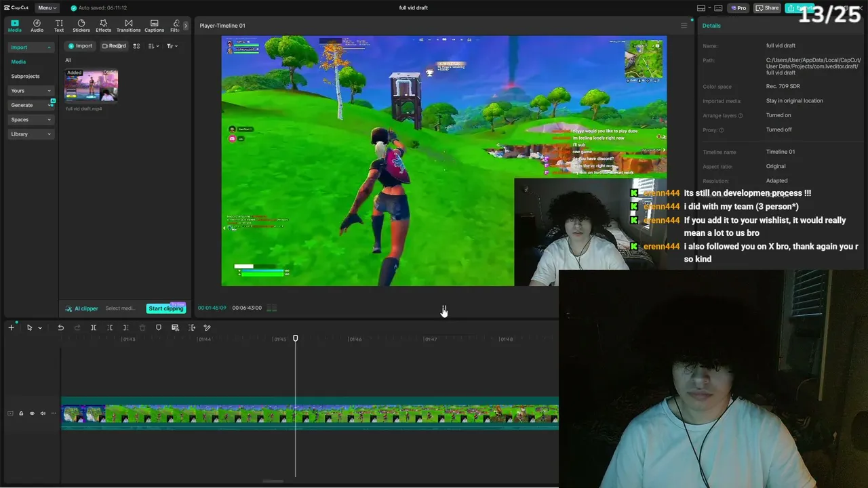Open the track's more options dots
This screenshot has height=488, width=868.
click(54, 413)
